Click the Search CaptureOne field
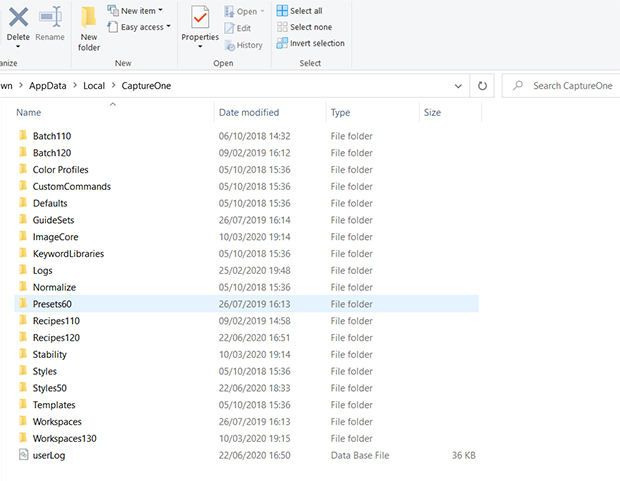The width and height of the screenshot is (620, 481). tap(561, 86)
